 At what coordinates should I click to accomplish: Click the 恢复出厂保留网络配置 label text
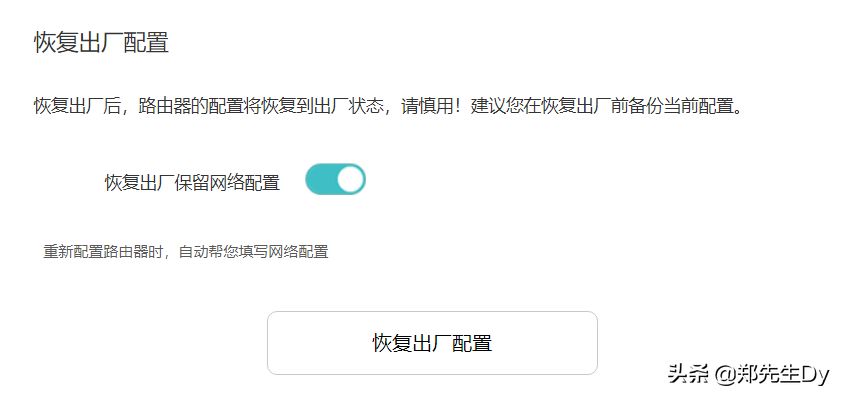pyautogui.click(x=192, y=182)
